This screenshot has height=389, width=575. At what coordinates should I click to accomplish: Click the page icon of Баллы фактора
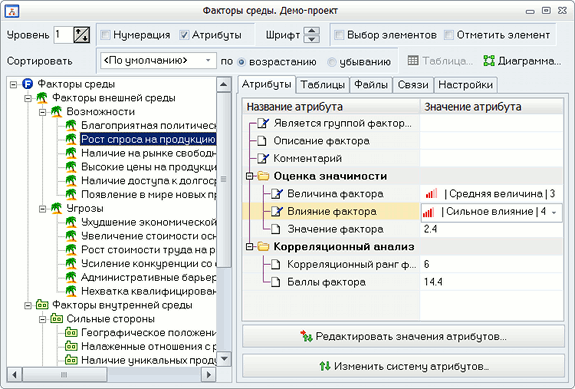pos(275,282)
